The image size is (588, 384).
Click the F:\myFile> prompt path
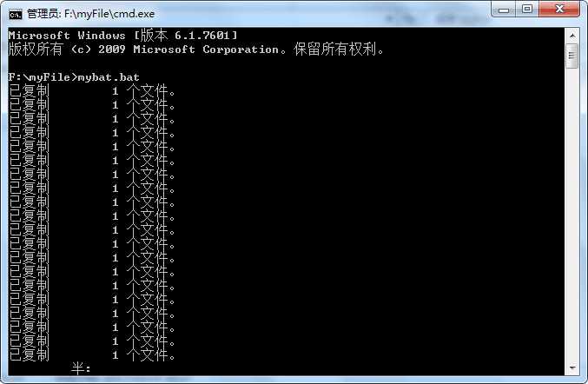43,77
